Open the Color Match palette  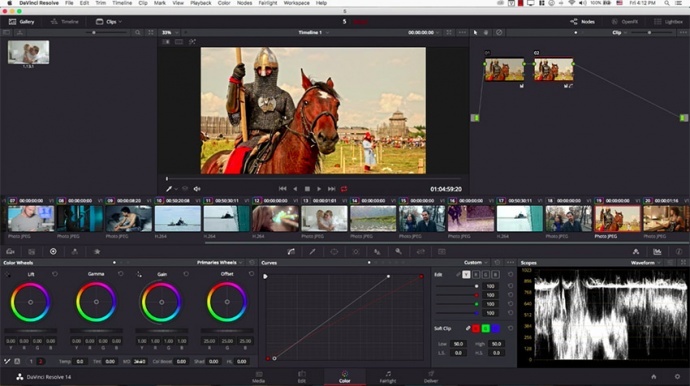click(32, 251)
